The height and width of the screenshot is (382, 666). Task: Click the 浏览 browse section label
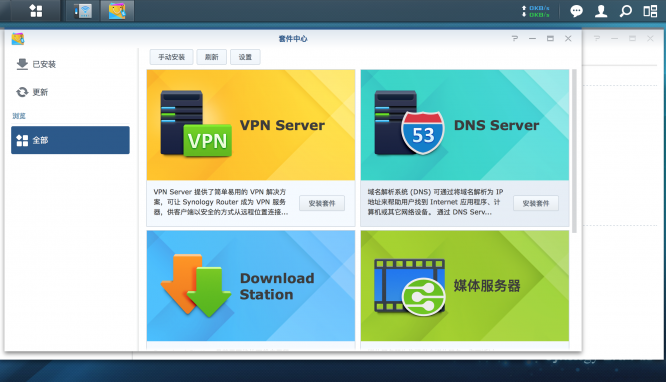[x=19, y=116]
